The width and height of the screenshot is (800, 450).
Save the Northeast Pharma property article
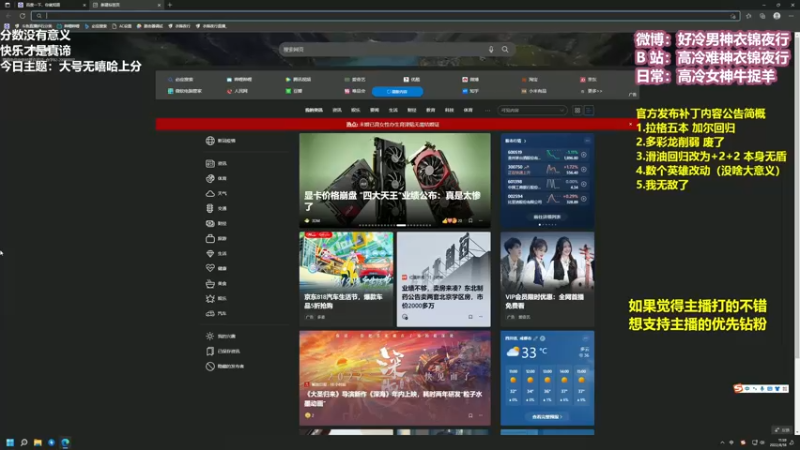[470, 317]
